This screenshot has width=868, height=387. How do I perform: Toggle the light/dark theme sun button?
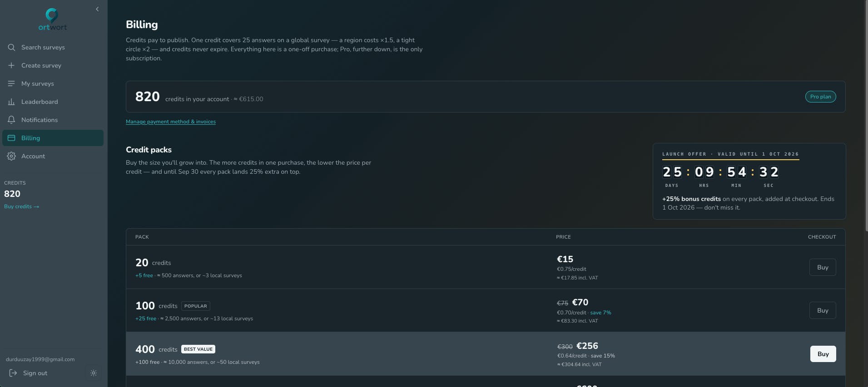pyautogui.click(x=94, y=373)
